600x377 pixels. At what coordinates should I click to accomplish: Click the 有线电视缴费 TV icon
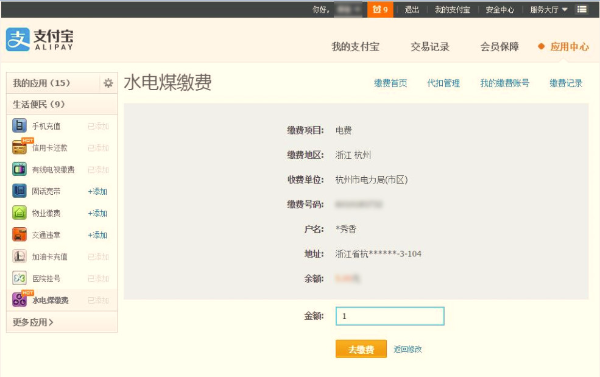tap(19, 169)
